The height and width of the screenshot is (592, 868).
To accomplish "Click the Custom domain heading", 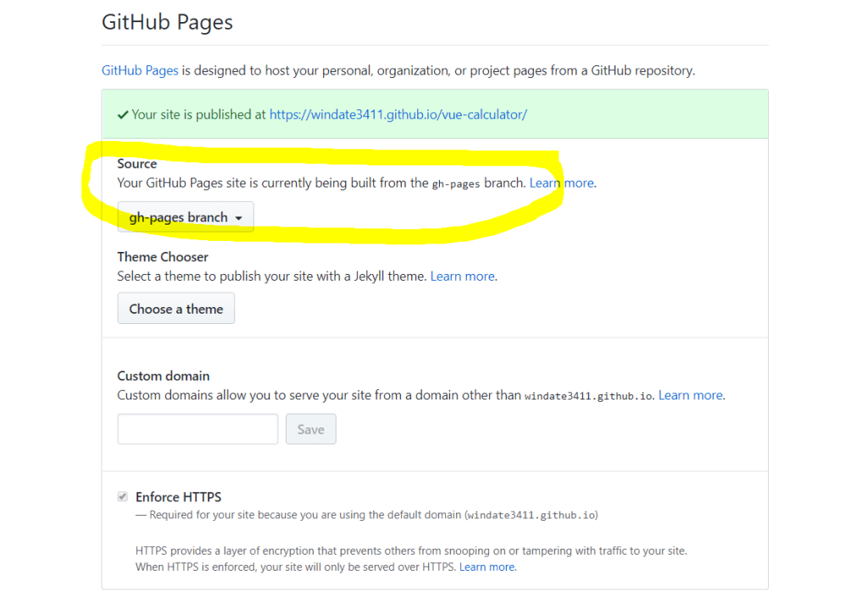I will tap(164, 376).
